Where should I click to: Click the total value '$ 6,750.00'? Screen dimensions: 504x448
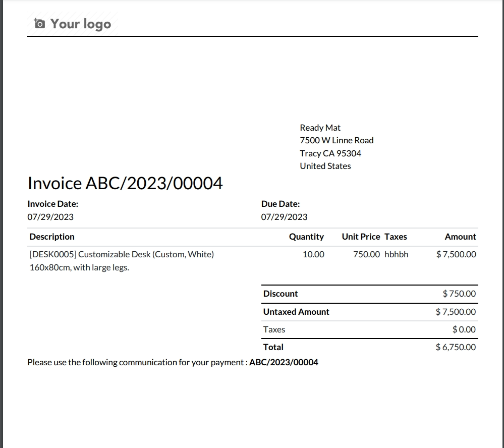(456, 348)
